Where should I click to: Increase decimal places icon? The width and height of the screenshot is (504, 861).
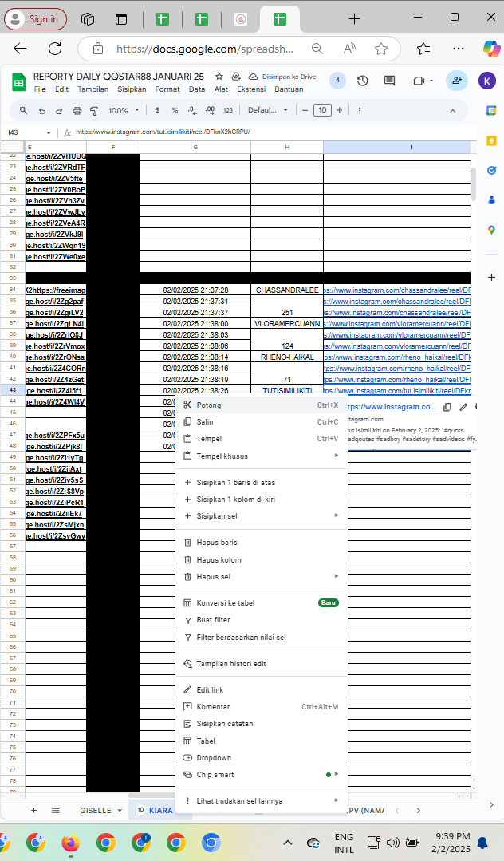pyautogui.click(x=210, y=110)
